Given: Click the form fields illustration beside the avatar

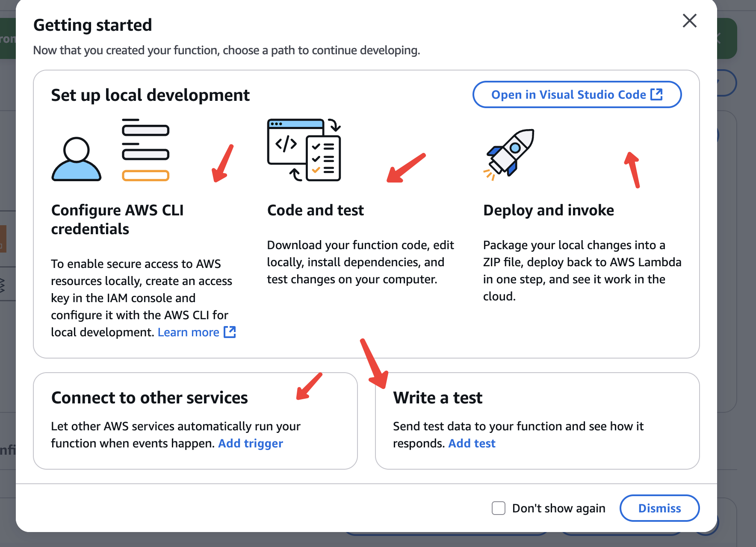Looking at the screenshot, I should point(145,150).
